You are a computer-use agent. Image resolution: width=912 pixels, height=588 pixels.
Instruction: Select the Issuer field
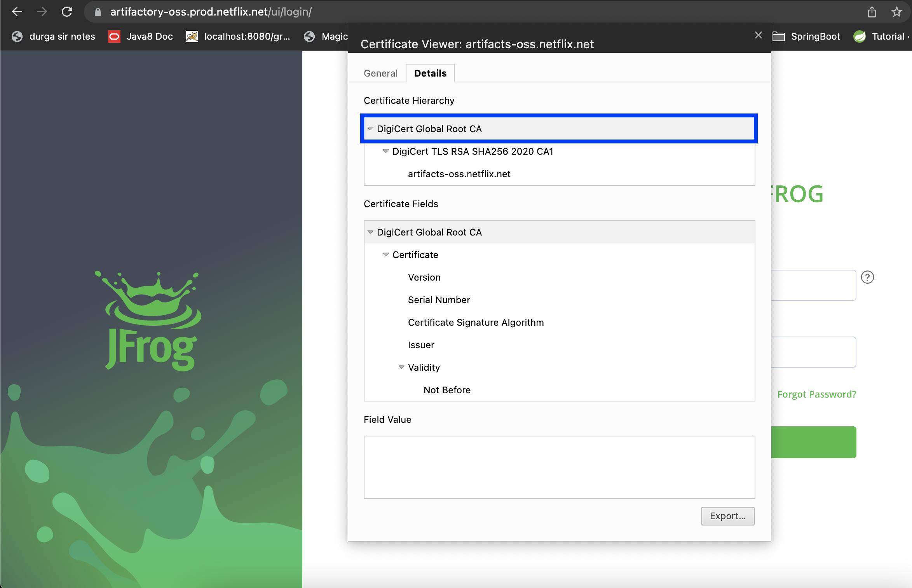559,345
